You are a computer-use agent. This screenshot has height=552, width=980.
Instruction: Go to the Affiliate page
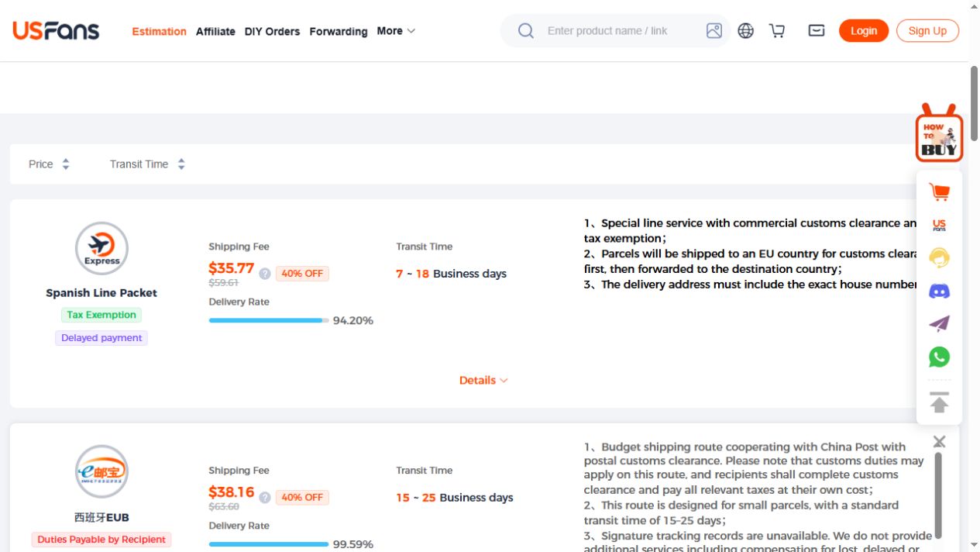coord(215,32)
